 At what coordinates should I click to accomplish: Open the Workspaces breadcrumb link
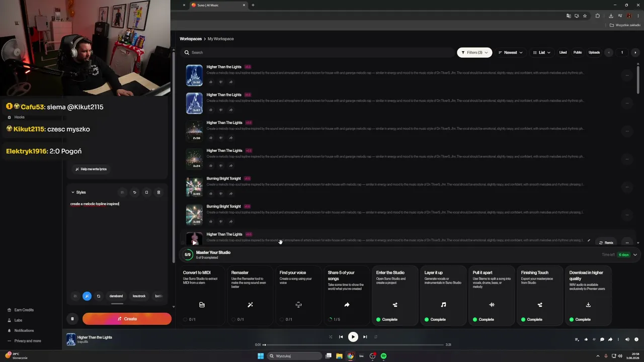tap(191, 39)
